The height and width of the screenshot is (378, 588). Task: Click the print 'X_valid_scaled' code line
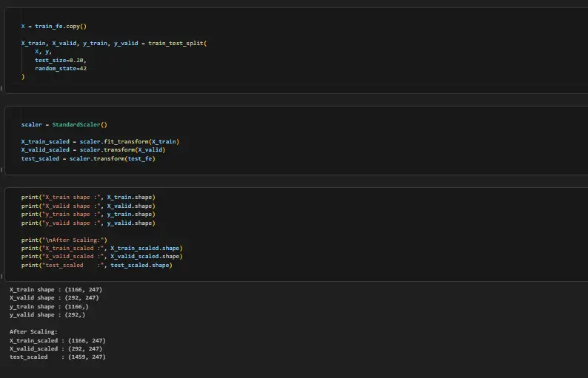coord(101,256)
